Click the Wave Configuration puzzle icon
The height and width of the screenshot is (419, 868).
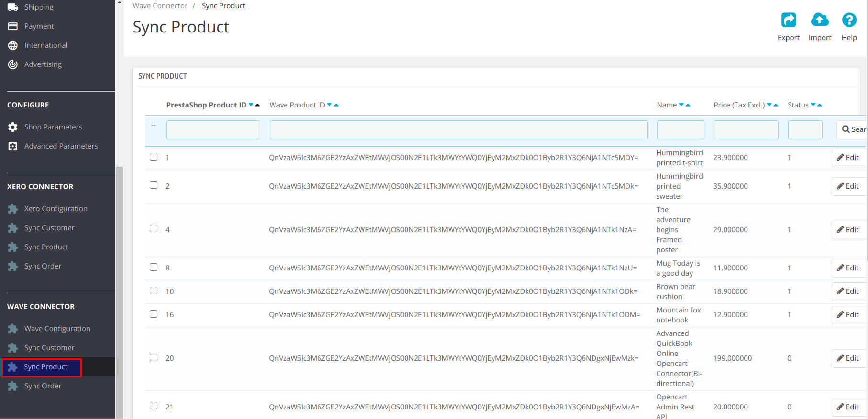coord(13,329)
